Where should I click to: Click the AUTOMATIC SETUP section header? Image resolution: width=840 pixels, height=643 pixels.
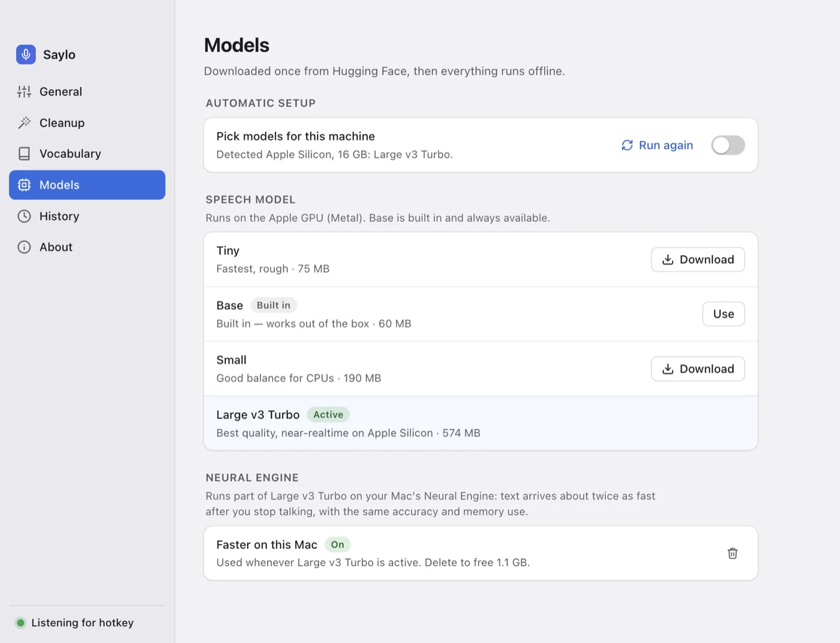tap(260, 103)
